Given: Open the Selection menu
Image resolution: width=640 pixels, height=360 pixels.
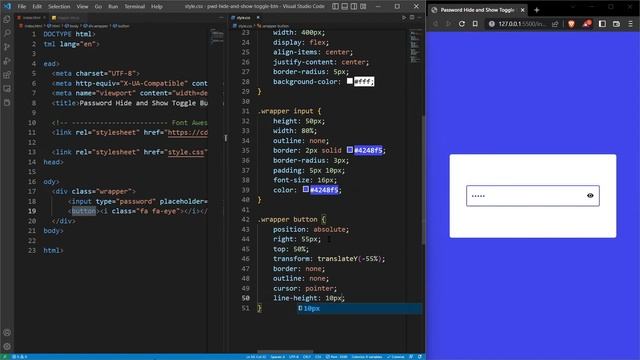Looking at the screenshot, I should [x=59, y=7].
